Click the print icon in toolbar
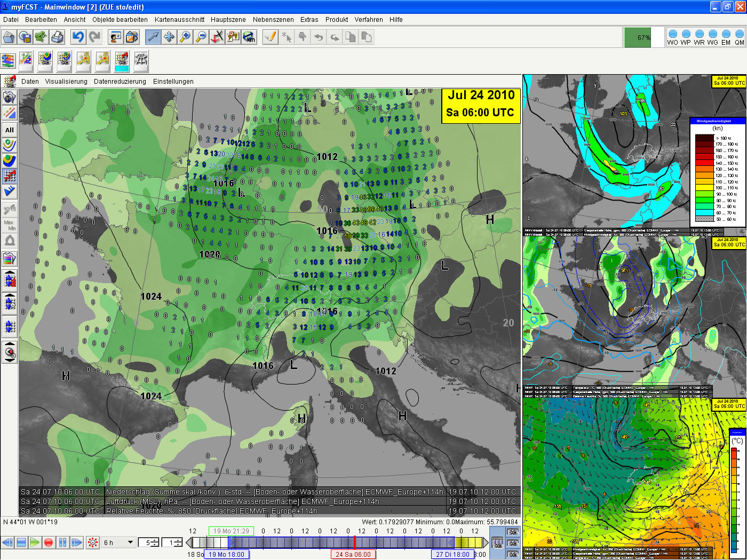Viewport: 747px width, 560px height. click(57, 37)
